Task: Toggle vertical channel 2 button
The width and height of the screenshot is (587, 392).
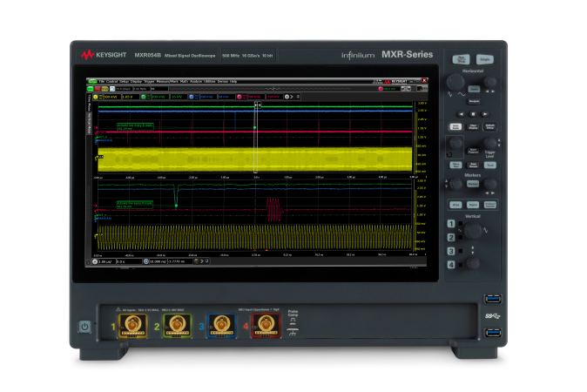Action: [x=451, y=238]
